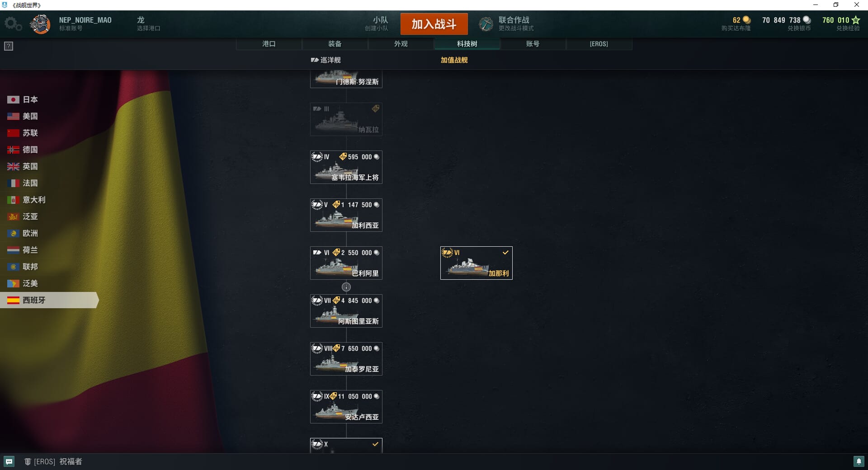Open the settings gear icon

point(13,24)
